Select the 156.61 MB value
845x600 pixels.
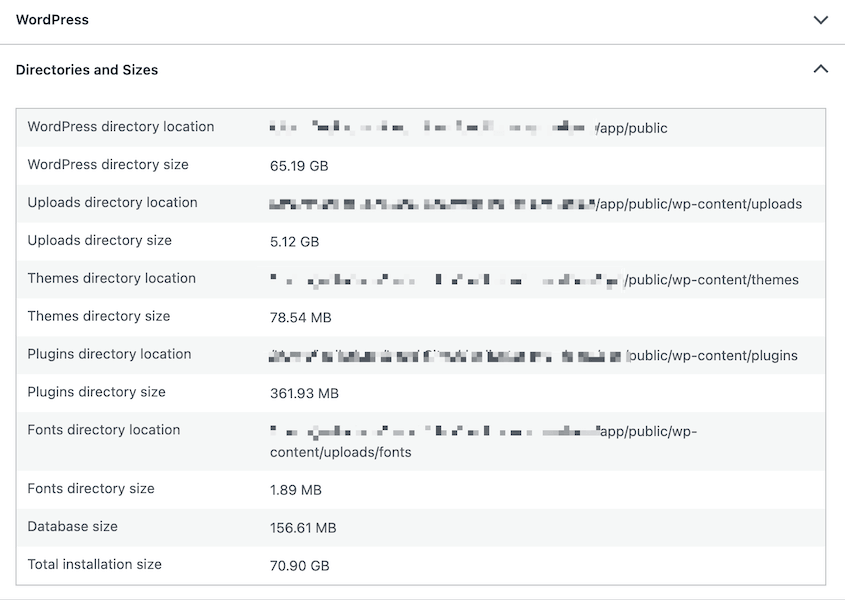tap(303, 528)
